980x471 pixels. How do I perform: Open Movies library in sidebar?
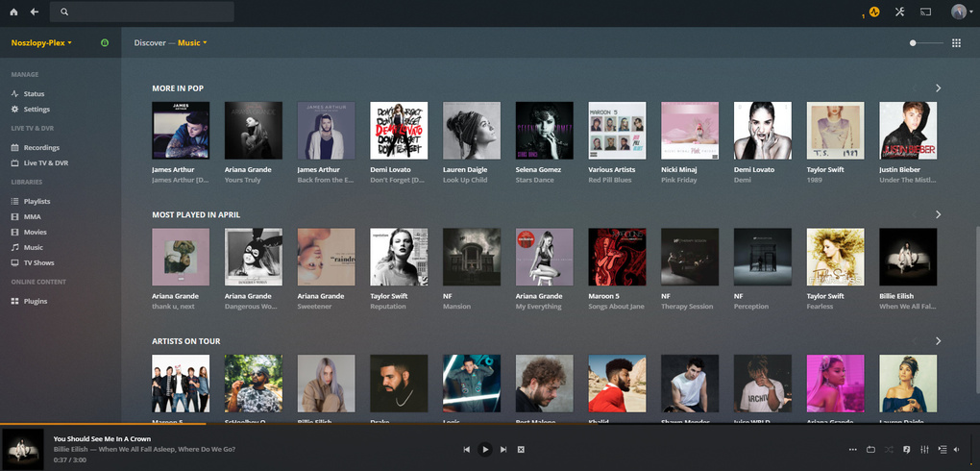29,232
